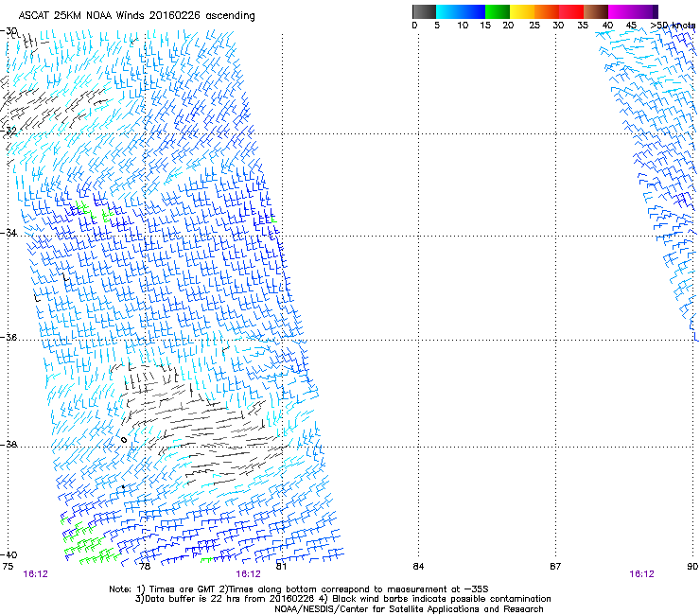Click the longitude label '90'
The width and height of the screenshot is (700, 615).
coord(692,567)
